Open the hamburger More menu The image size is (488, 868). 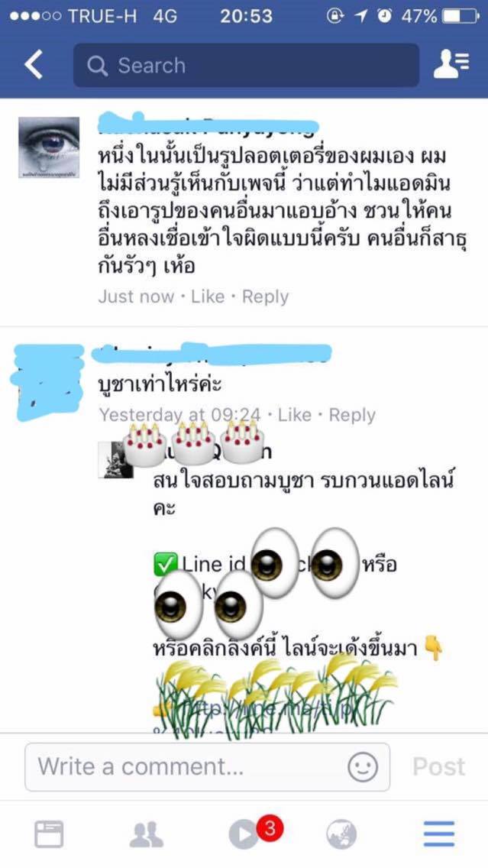[439, 834]
